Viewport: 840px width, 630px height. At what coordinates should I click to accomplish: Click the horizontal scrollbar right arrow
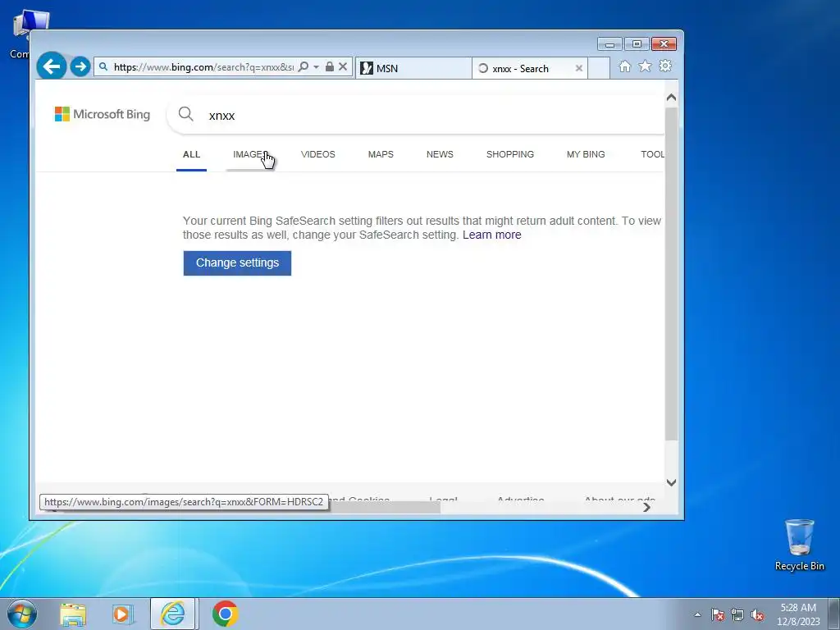point(646,507)
